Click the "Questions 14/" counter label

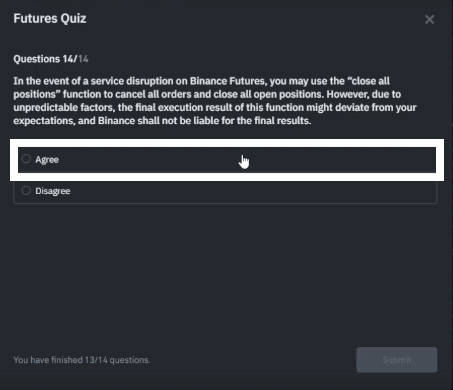[x=45, y=59]
